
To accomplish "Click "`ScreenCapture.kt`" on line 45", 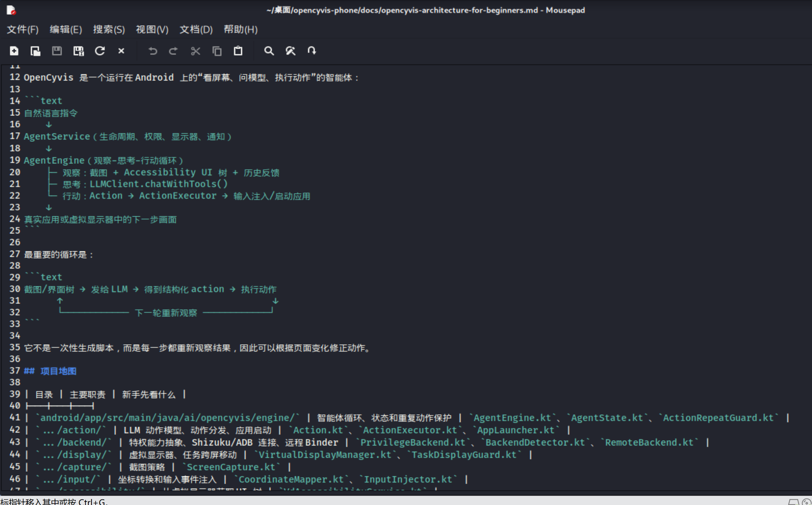I will [x=231, y=467].
